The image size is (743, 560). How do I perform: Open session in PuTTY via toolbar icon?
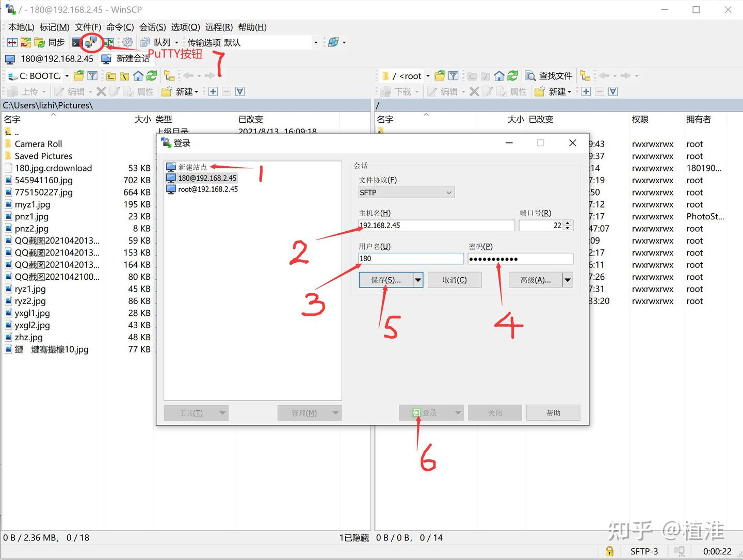[x=91, y=42]
